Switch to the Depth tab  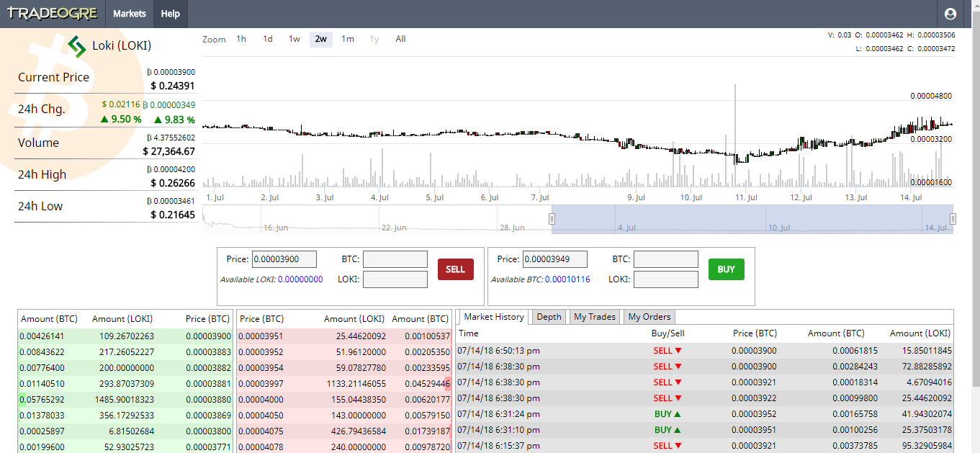point(549,317)
